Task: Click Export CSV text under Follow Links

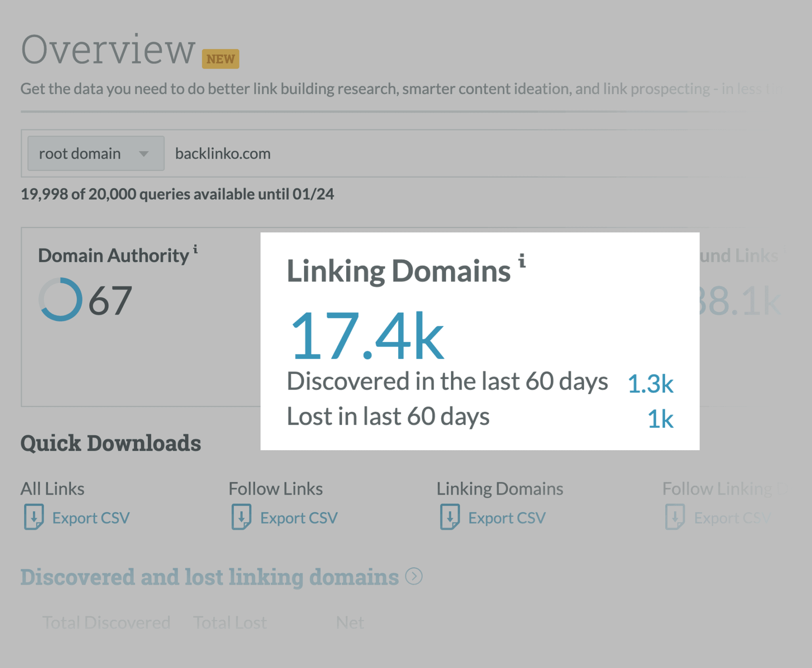Action: click(299, 518)
